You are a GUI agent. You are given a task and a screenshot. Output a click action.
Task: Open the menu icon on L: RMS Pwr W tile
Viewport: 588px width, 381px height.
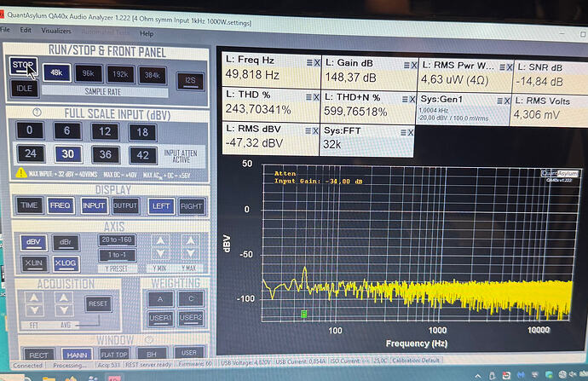[503, 67]
